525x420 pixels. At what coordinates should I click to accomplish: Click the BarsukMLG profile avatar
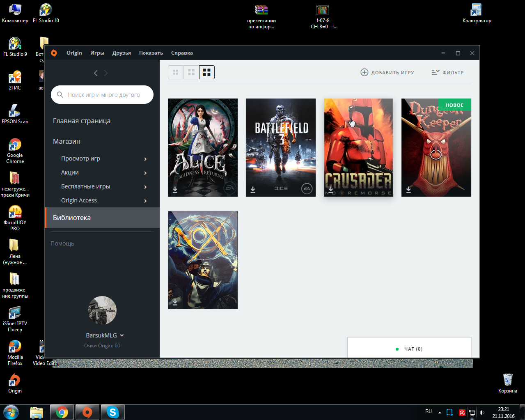(x=102, y=310)
